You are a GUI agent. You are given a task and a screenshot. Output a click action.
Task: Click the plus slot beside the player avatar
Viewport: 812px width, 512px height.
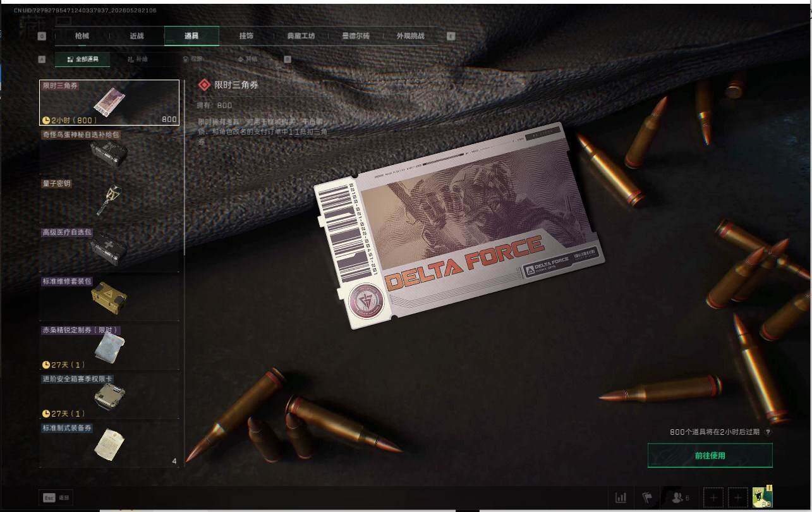737,497
